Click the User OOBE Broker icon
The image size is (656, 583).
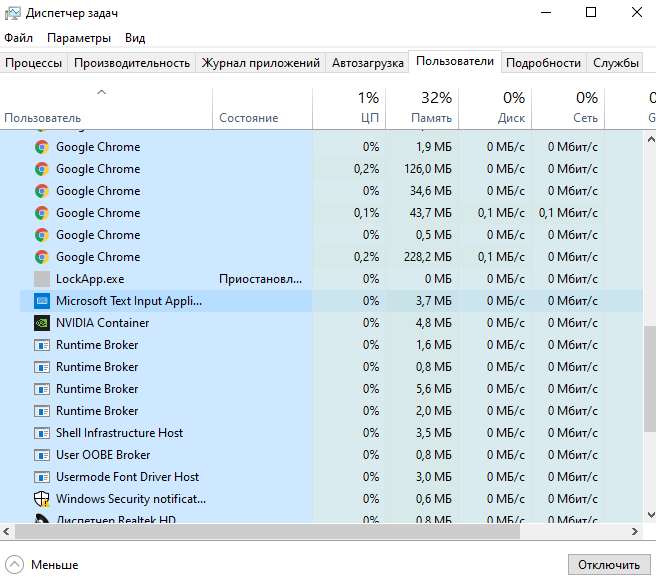[42, 455]
